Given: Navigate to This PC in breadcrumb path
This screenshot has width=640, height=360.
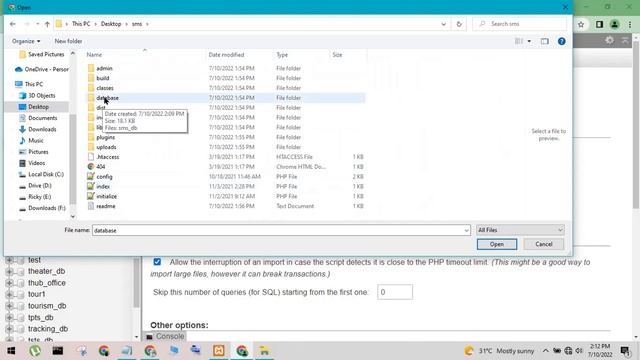Looking at the screenshot, I should coord(81,24).
